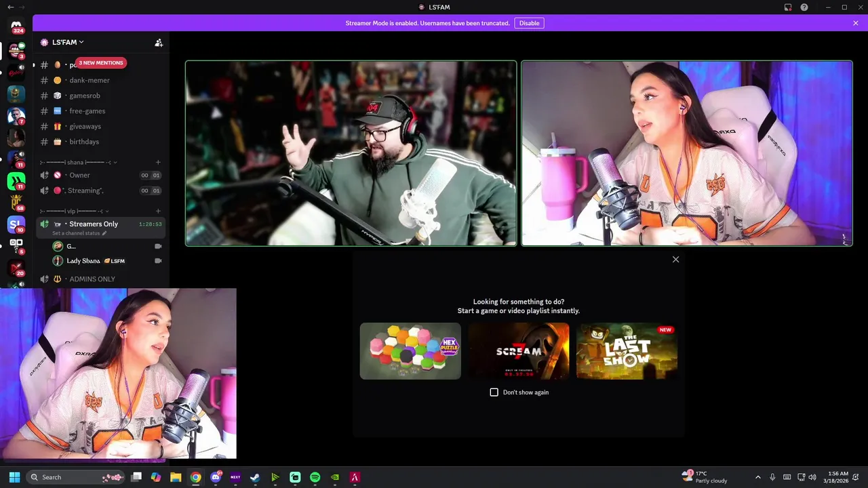
Task: Open NVIDIA app from the taskbar
Action: point(334,477)
